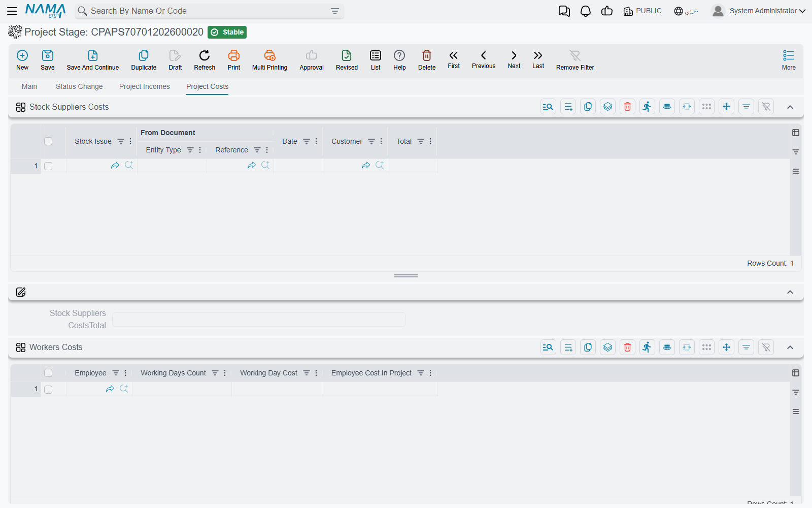Open Working Days Count column filter

[x=215, y=373]
